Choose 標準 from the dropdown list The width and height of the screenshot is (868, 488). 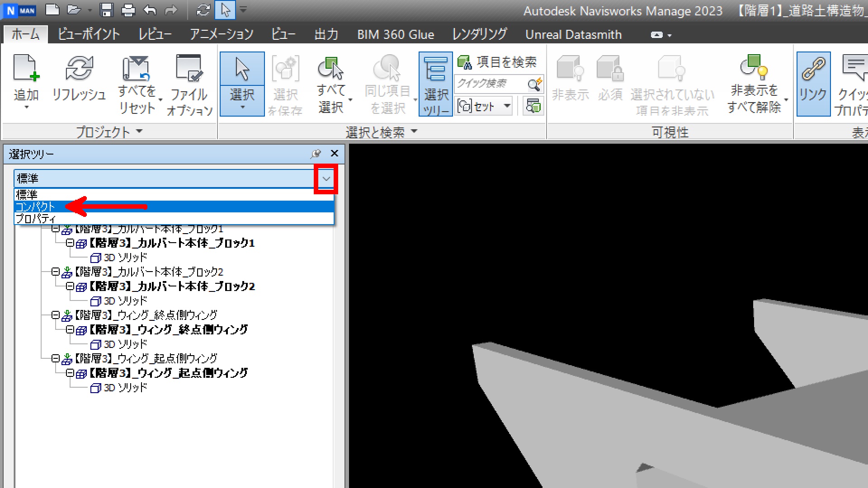coord(174,195)
